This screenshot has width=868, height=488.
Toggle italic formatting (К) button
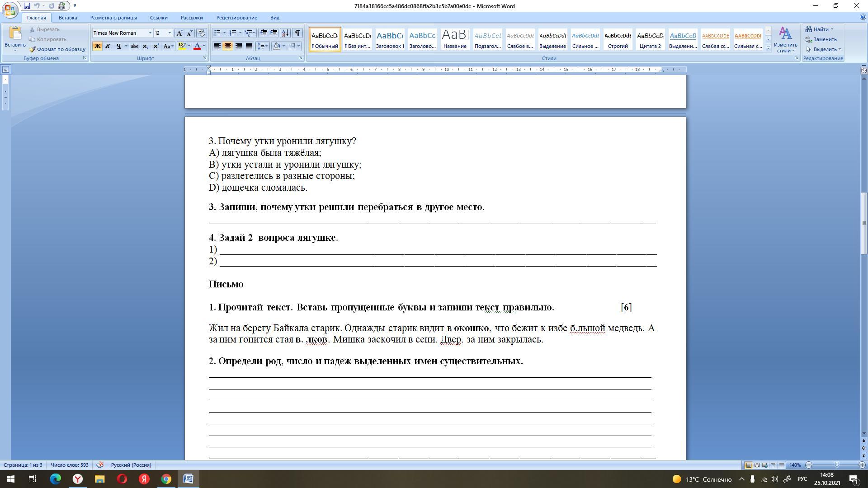[108, 46]
